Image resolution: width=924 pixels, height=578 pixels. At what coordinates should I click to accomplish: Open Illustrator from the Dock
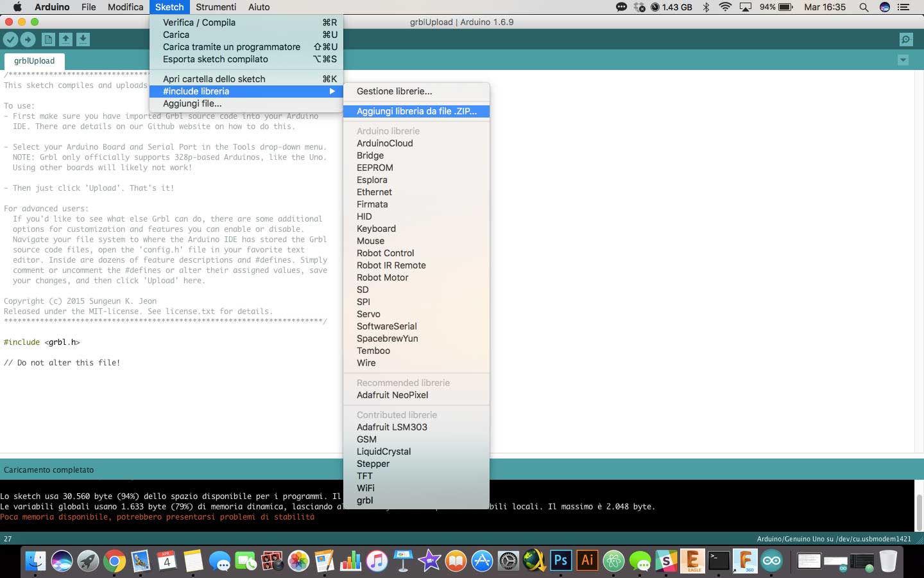click(x=587, y=561)
